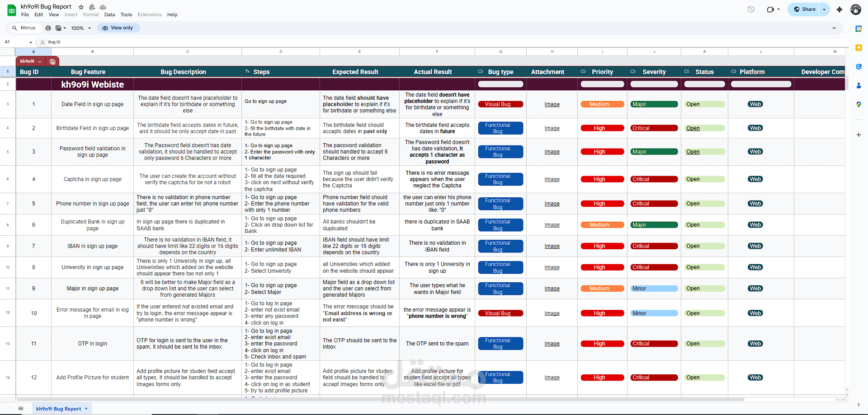
Task: Star the kh9o9i Bug Report document
Action: point(81,7)
